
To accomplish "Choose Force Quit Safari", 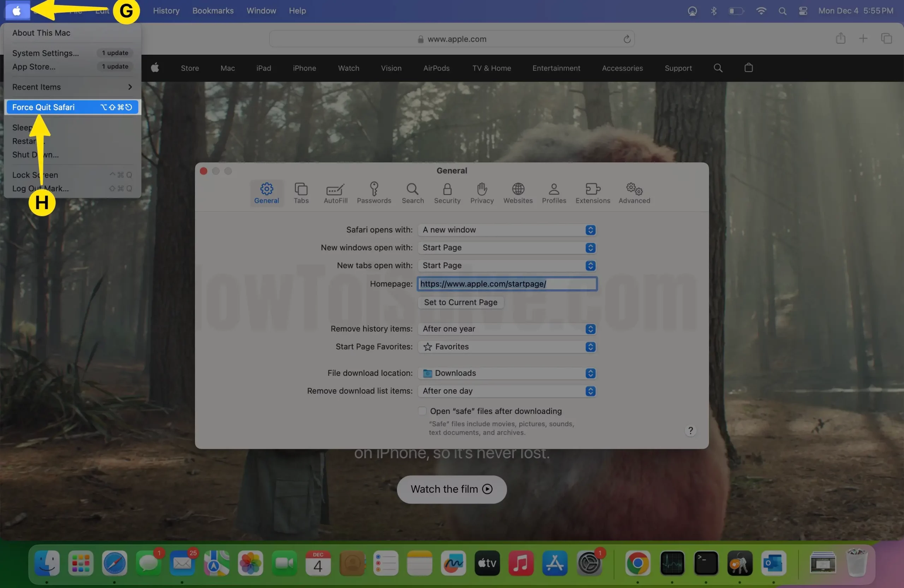I will coord(72,107).
